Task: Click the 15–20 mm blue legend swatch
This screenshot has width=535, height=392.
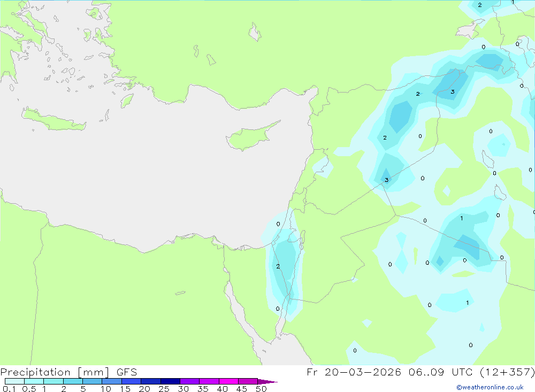Action: (x=132, y=381)
